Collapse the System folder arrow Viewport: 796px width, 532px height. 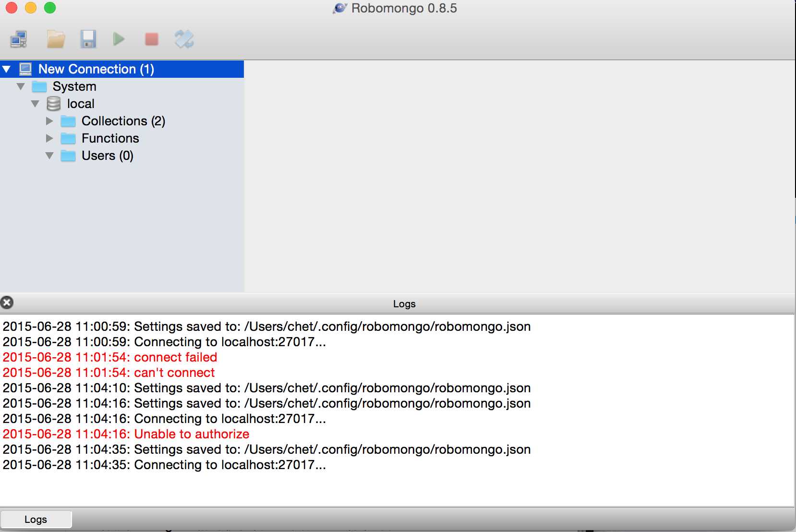click(21, 86)
